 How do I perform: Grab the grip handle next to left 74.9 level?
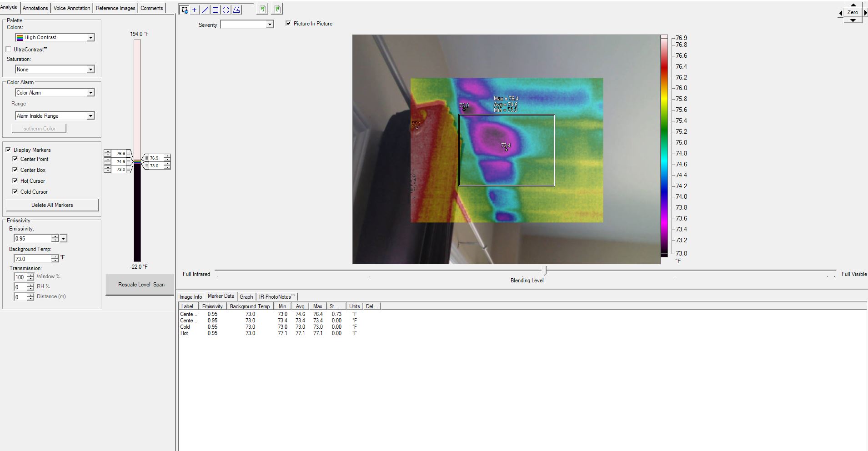129,161
